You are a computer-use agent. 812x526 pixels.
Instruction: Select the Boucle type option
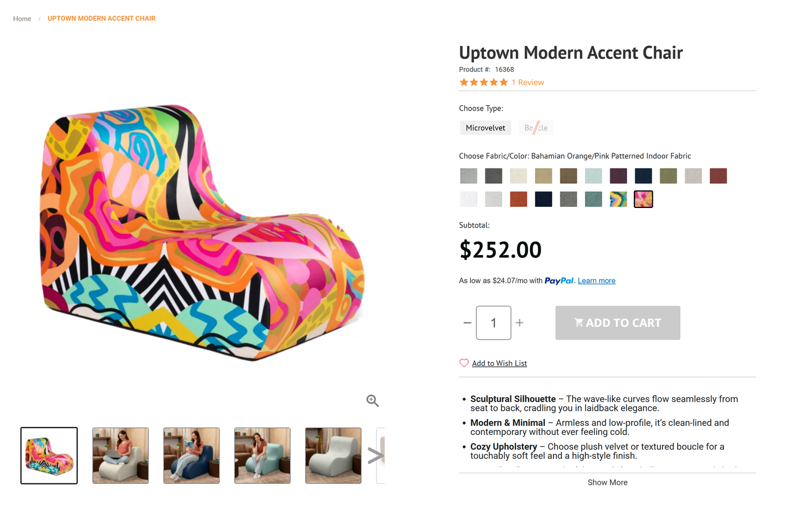pos(536,128)
